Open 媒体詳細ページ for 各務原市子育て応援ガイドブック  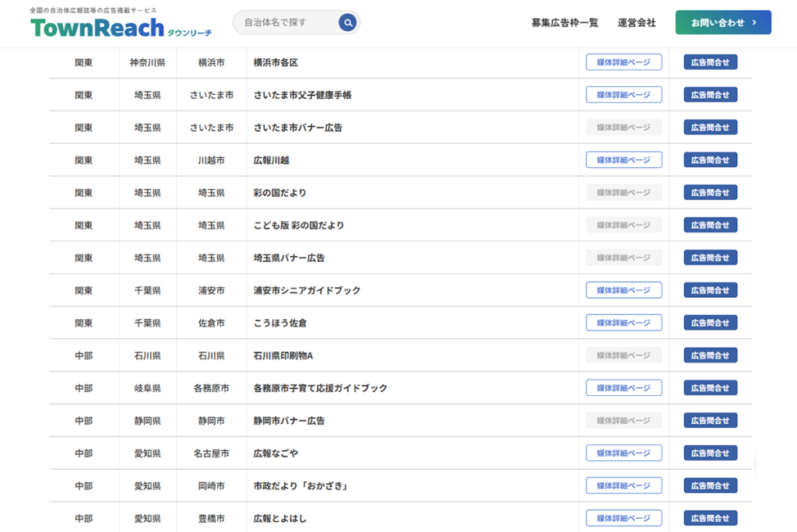tap(623, 387)
